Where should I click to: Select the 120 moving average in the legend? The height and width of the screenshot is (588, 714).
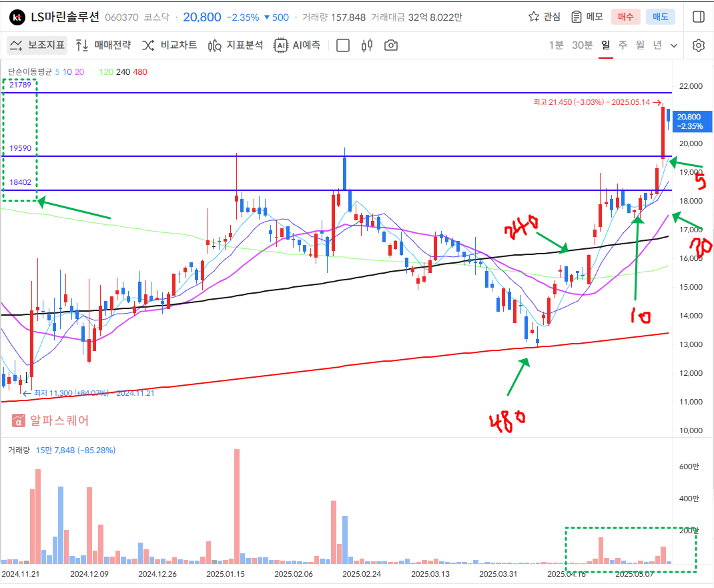click(106, 71)
